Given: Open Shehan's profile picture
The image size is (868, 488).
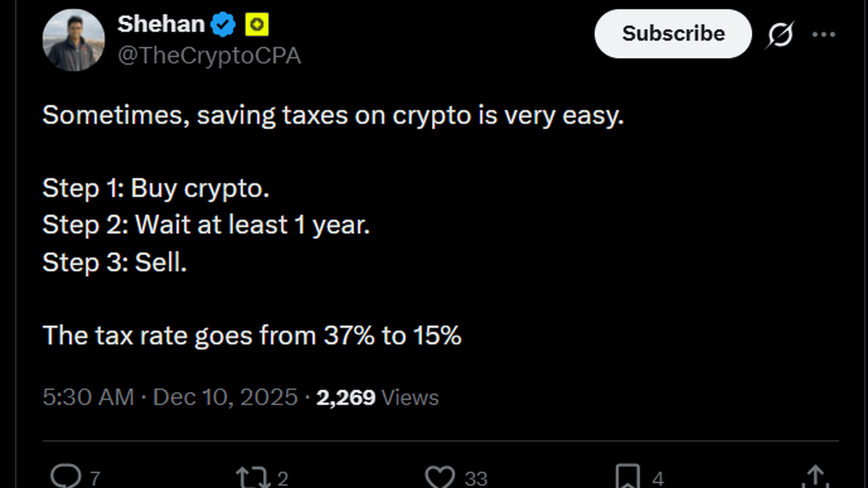Looking at the screenshot, I should tap(73, 40).
